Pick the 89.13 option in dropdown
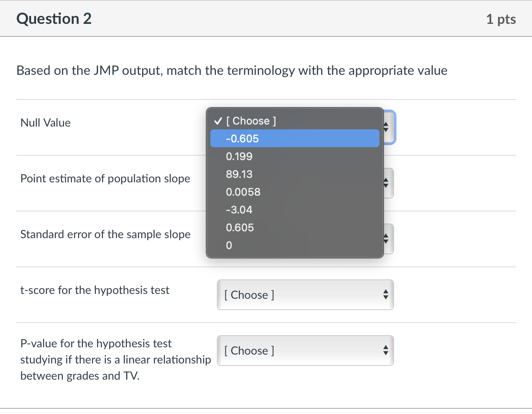 [295, 174]
